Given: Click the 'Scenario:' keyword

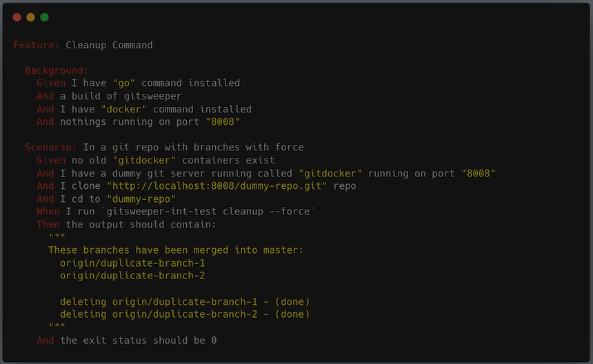Looking at the screenshot, I should click(51, 148).
